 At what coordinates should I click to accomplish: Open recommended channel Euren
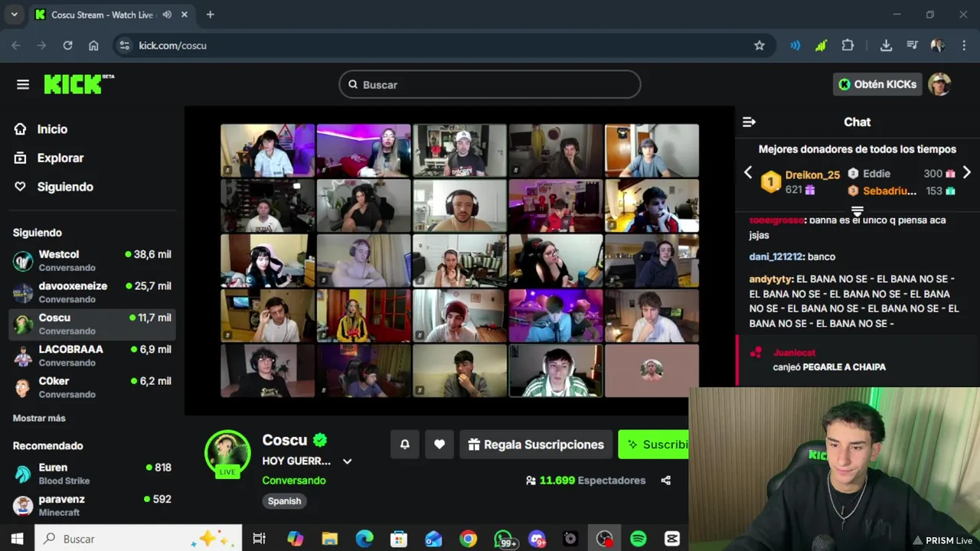coord(92,474)
